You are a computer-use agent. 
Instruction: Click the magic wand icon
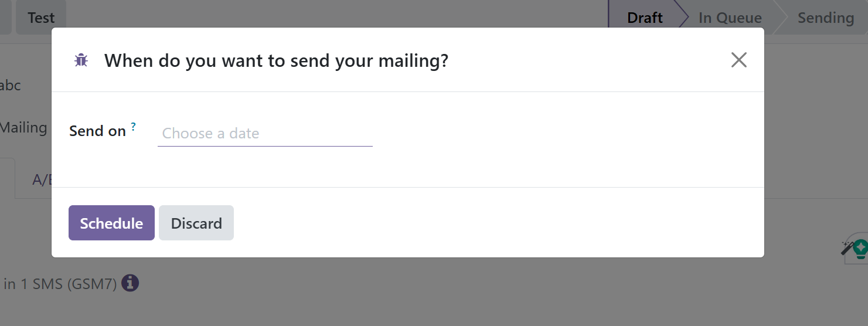point(847,248)
